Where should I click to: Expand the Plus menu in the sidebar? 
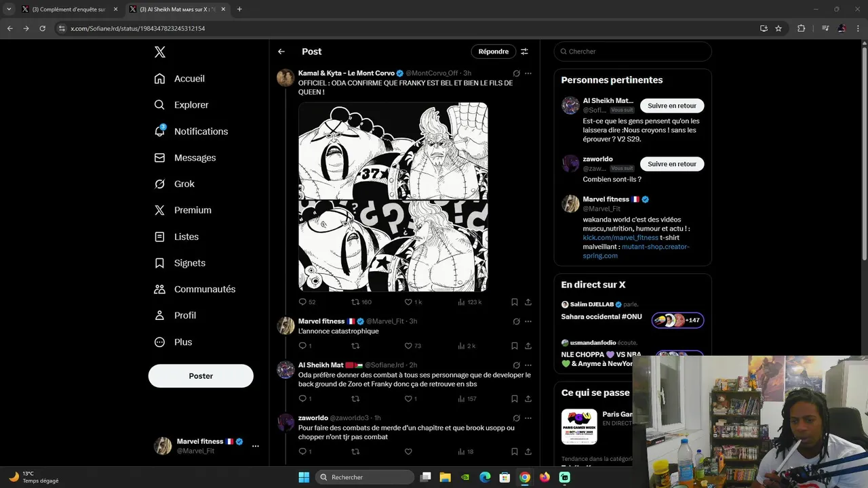coord(173,342)
